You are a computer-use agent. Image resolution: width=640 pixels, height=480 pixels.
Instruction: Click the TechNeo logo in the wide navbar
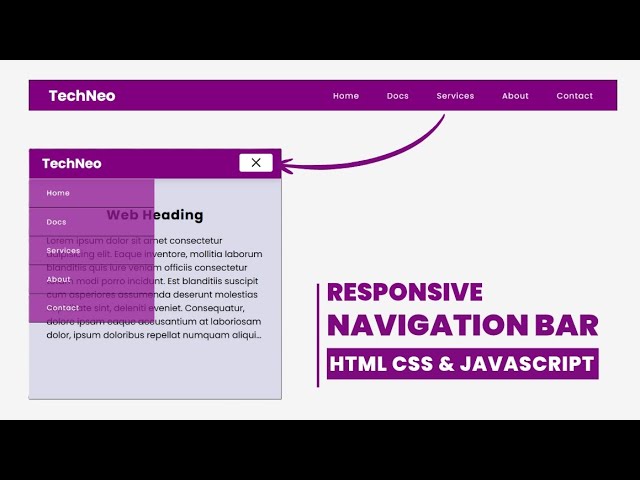[x=82, y=96]
